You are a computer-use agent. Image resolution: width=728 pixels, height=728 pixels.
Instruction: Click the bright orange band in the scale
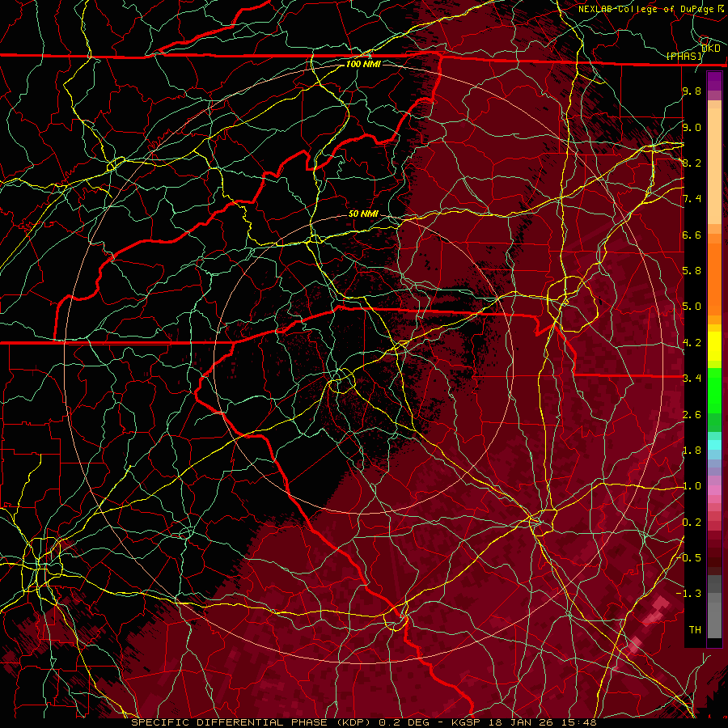click(714, 278)
